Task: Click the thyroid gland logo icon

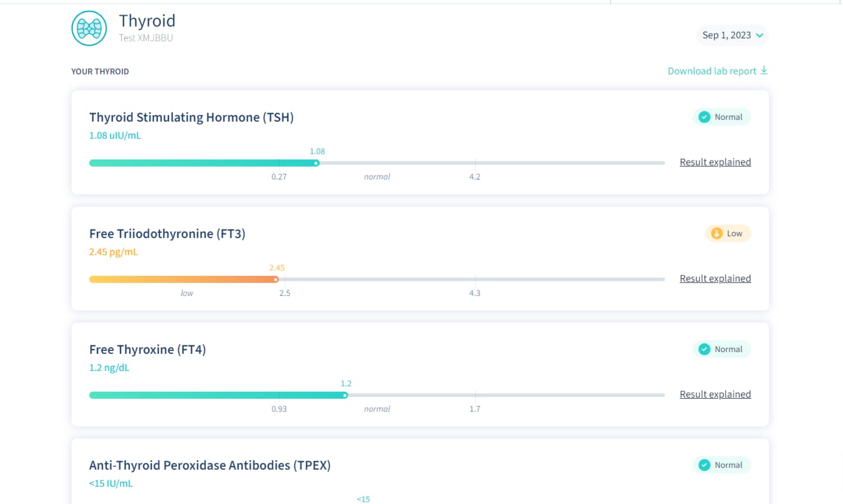Action: tap(89, 28)
